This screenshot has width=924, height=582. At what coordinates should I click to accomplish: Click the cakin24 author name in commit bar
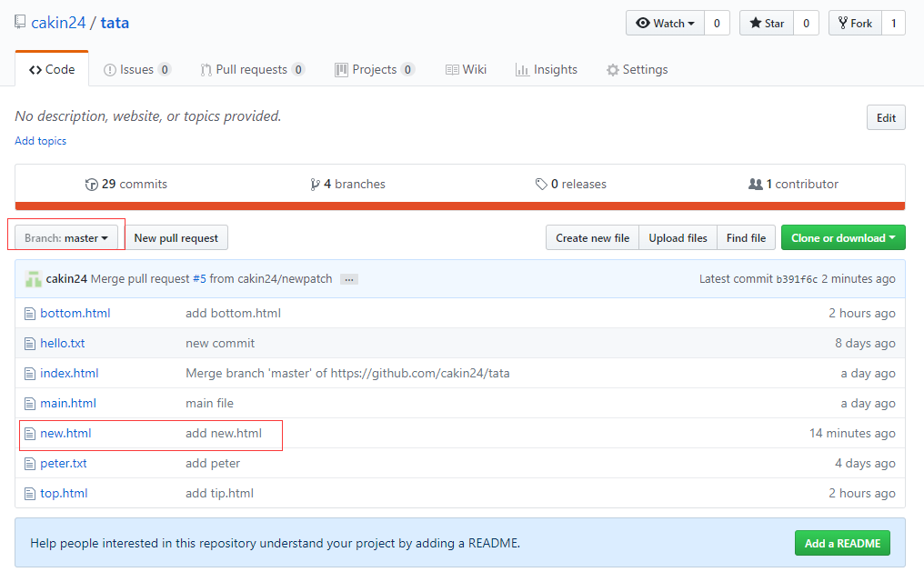pyautogui.click(x=66, y=279)
